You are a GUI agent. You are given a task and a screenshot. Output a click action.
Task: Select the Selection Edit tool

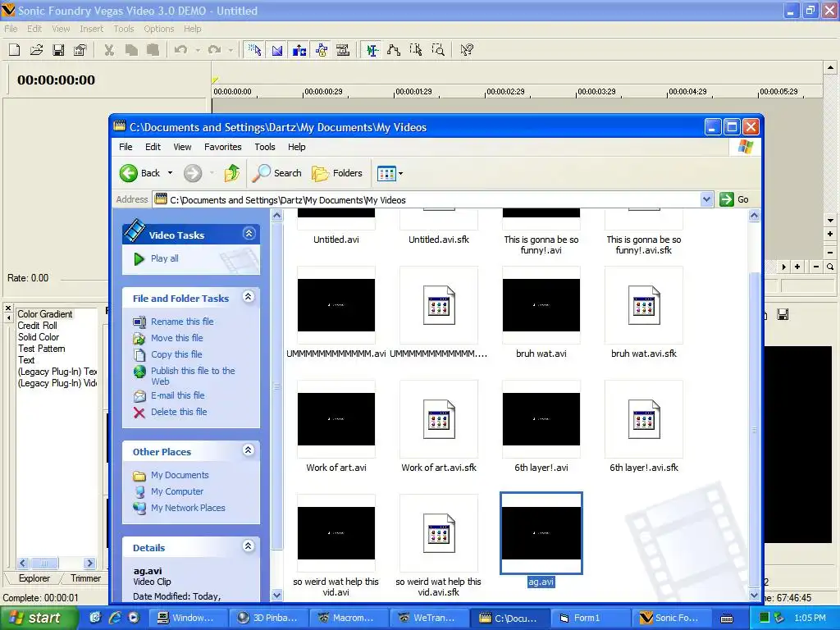coord(416,50)
